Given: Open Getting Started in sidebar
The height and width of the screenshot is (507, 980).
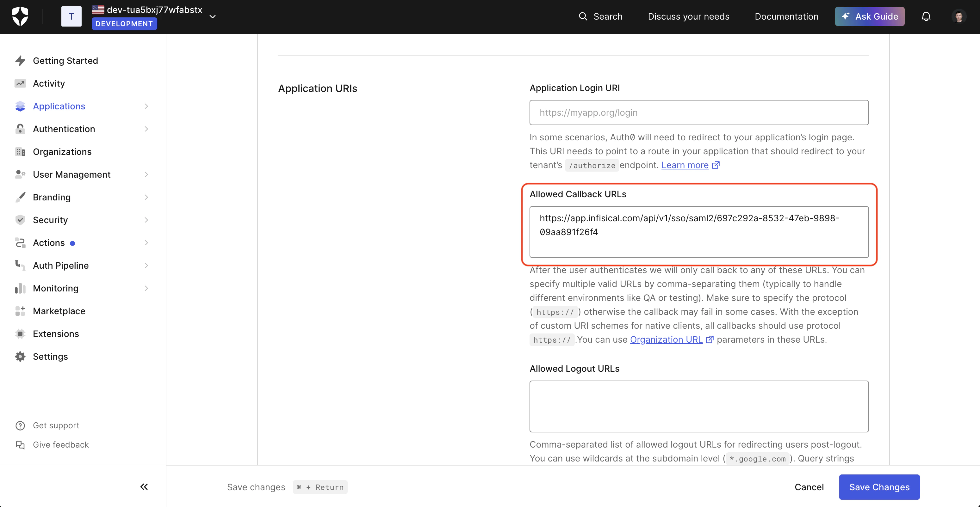Looking at the screenshot, I should pyautogui.click(x=65, y=60).
